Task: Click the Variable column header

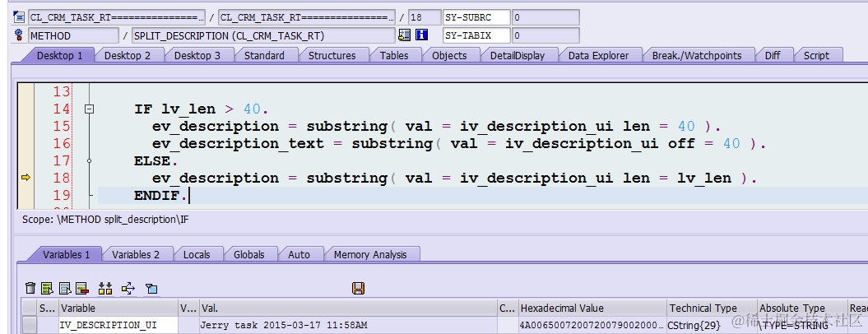Action: pyautogui.click(x=118, y=308)
